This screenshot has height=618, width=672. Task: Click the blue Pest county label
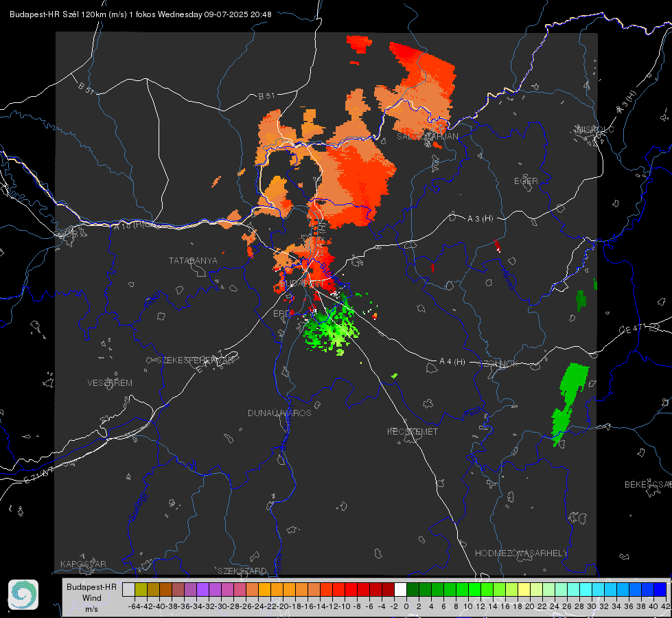473,413
